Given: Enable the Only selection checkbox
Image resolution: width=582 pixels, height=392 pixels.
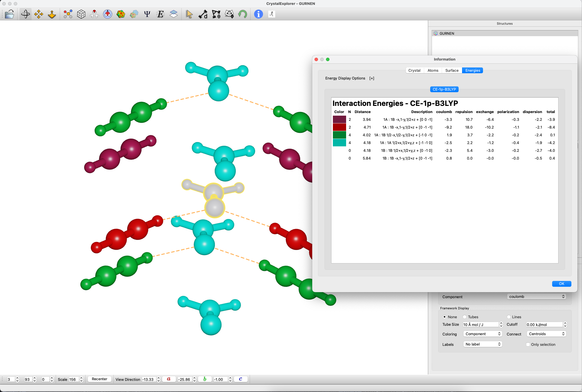Looking at the screenshot, I should coord(528,344).
